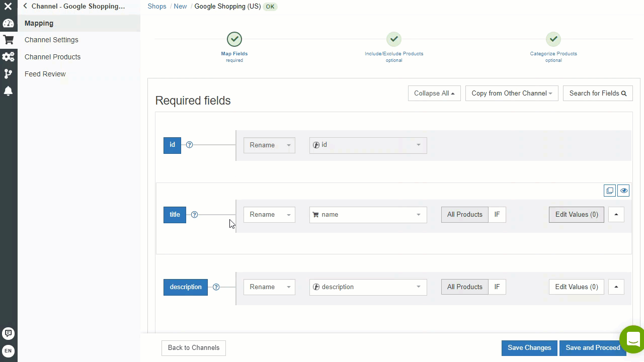
Task: Click the Categorize Products step label
Action: (x=553, y=54)
